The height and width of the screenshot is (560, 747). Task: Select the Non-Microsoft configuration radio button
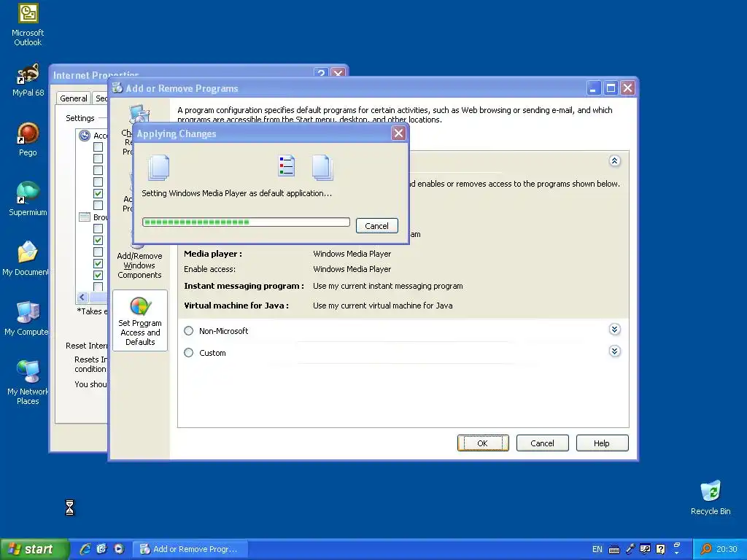click(x=189, y=330)
